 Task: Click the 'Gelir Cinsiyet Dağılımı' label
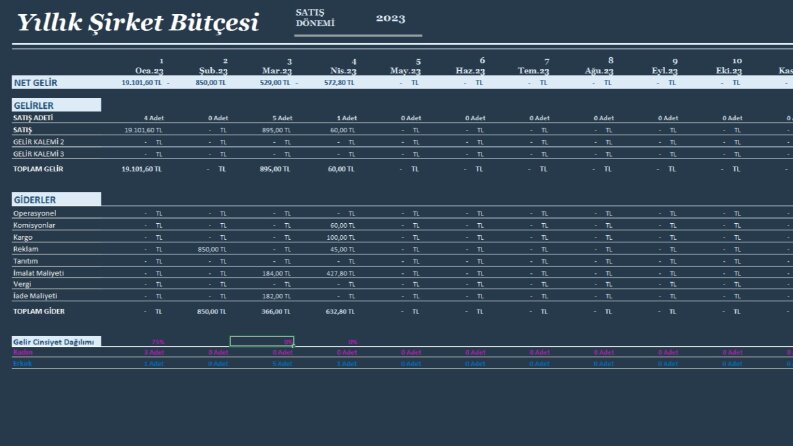[54, 342]
